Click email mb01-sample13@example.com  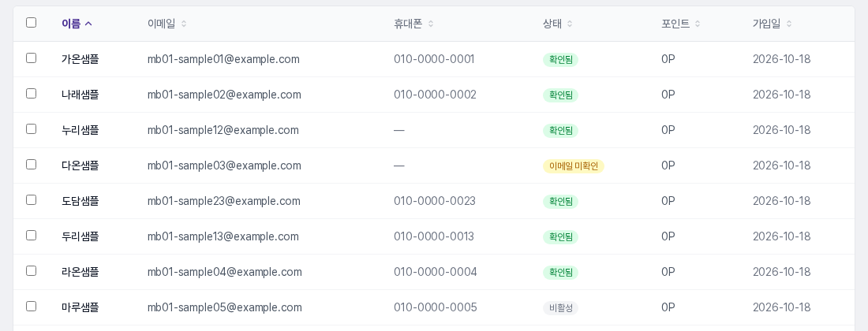click(223, 236)
